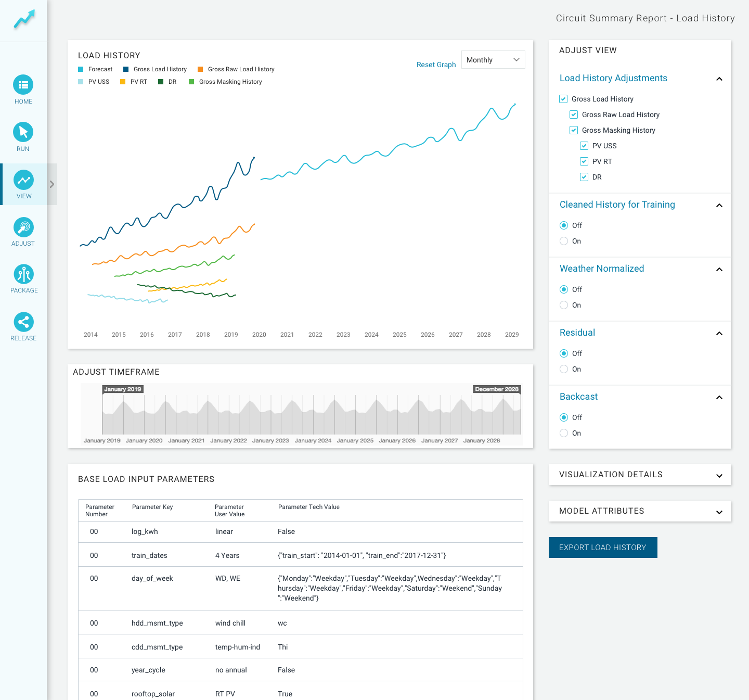Open the Monthly interval dropdown
Viewport: 749px width, 700px height.
(493, 60)
